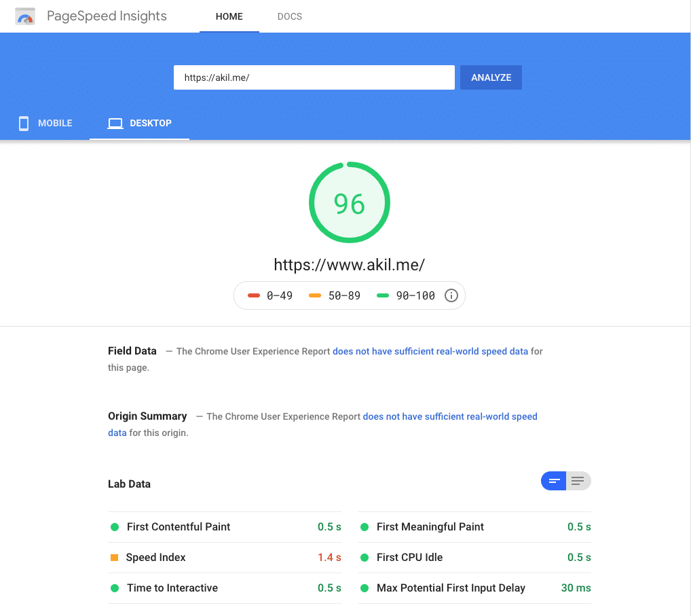Switch to the MOBILE tab

(x=45, y=123)
